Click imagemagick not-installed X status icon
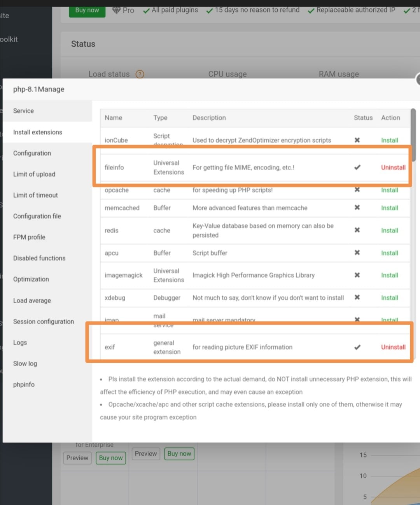The height and width of the screenshot is (505, 420). coord(357,275)
